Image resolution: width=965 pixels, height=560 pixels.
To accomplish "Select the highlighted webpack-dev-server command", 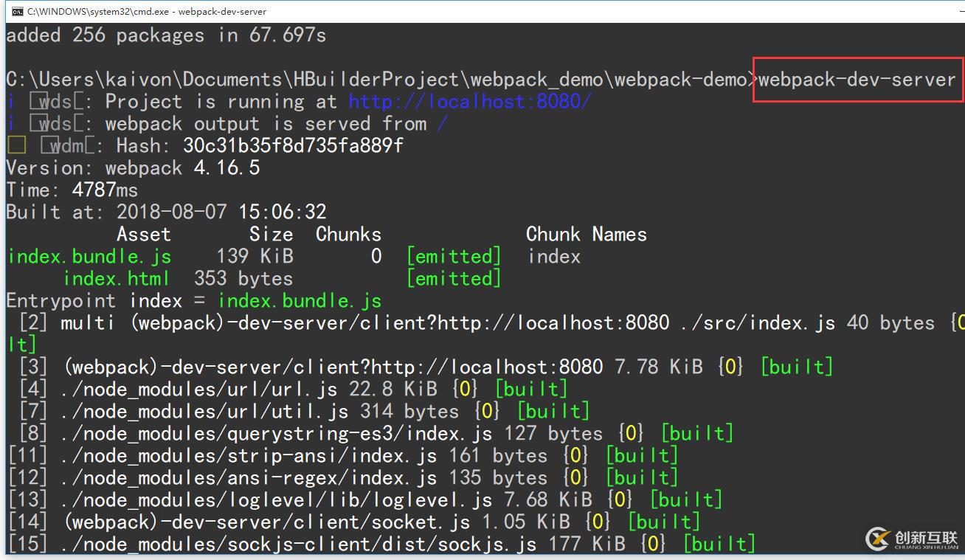I will click(x=856, y=79).
